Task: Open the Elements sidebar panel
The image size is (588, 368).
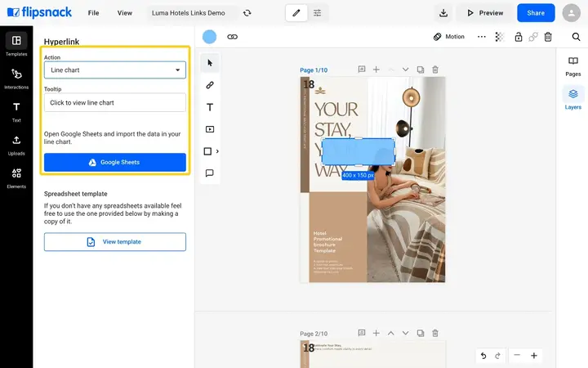Action: point(16,178)
